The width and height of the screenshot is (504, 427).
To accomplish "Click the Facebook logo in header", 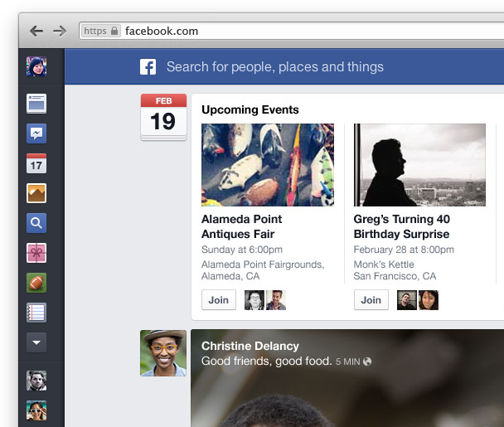I will (x=148, y=67).
